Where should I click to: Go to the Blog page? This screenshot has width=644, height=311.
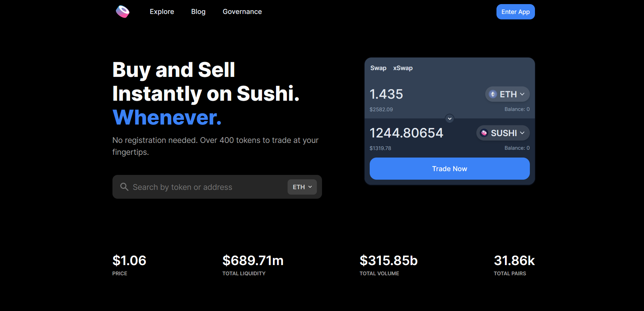coord(198,12)
